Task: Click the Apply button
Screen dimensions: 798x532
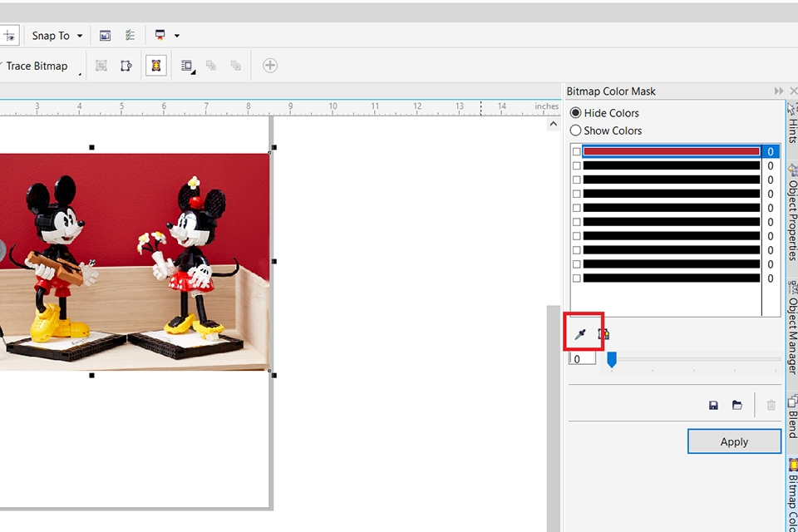Action: click(x=734, y=441)
